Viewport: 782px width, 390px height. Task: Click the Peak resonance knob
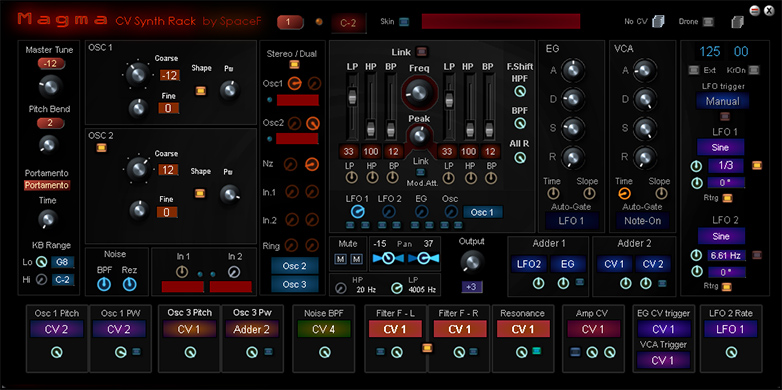tap(419, 135)
